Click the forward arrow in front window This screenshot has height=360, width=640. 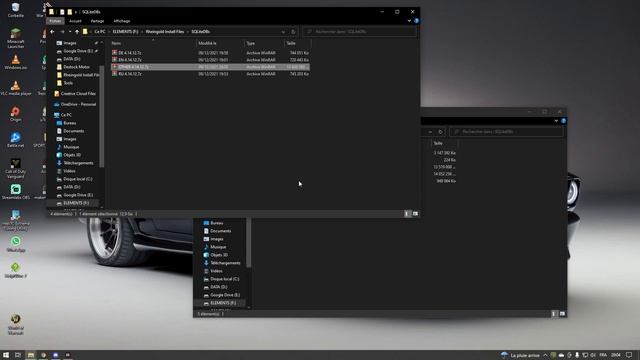point(62,31)
